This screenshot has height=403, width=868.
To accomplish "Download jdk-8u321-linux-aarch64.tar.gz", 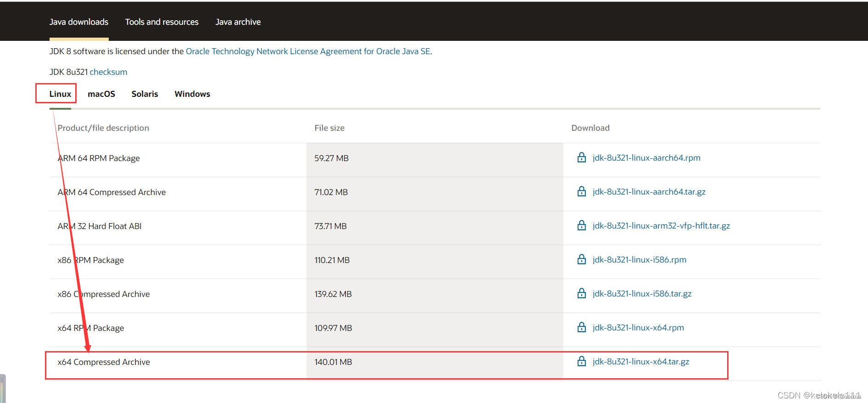I will [x=649, y=192].
